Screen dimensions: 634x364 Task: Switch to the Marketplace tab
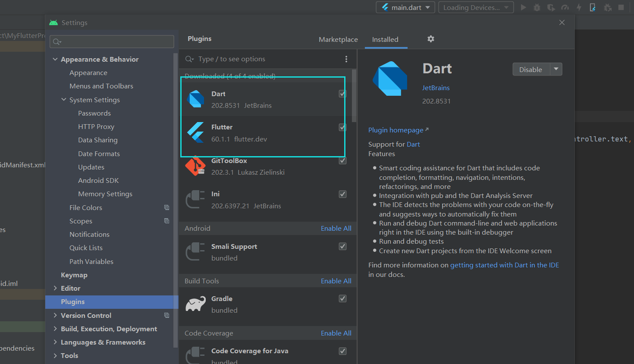338,39
